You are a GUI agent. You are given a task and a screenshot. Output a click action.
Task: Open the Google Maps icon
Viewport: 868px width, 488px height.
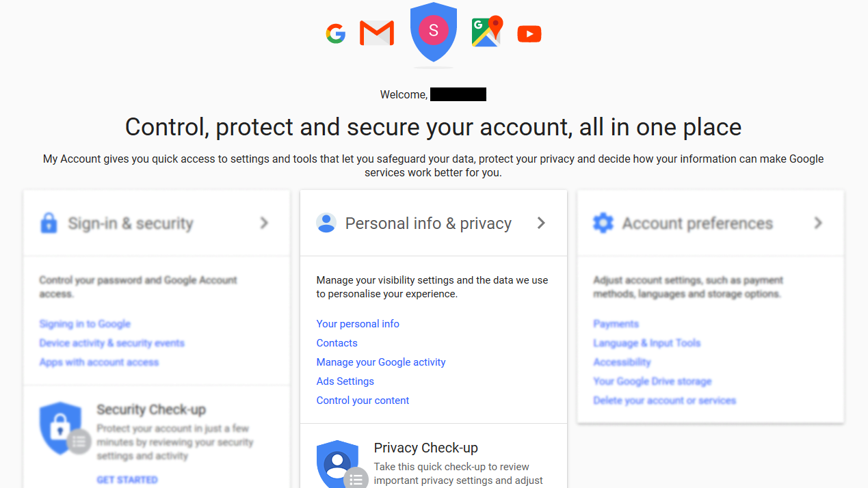(487, 31)
